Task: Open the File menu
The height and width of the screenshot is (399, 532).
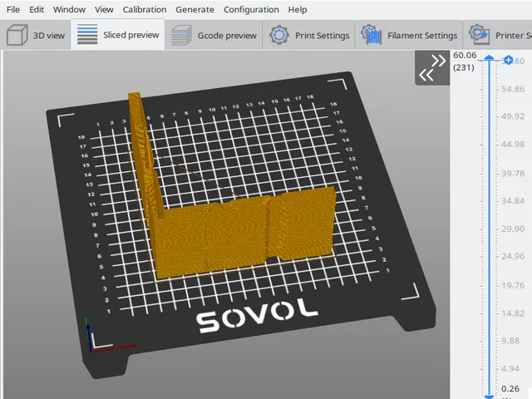Action: pos(13,9)
